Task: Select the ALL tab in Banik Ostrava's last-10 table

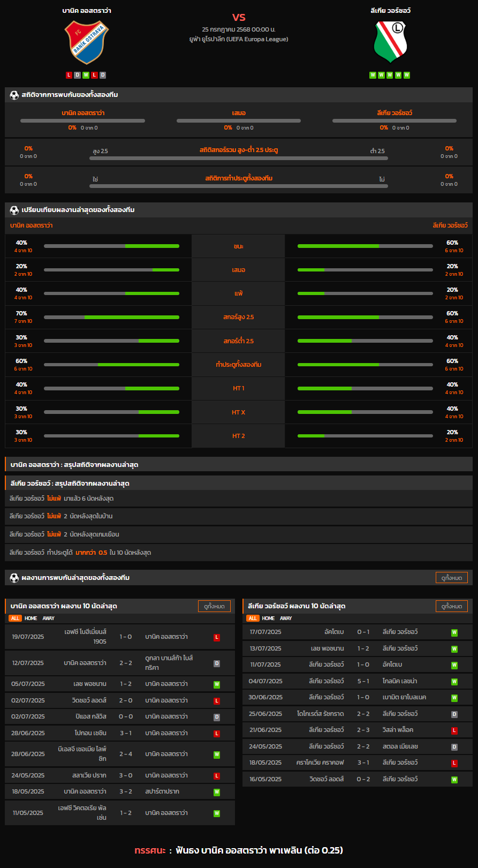Action: coord(15,618)
